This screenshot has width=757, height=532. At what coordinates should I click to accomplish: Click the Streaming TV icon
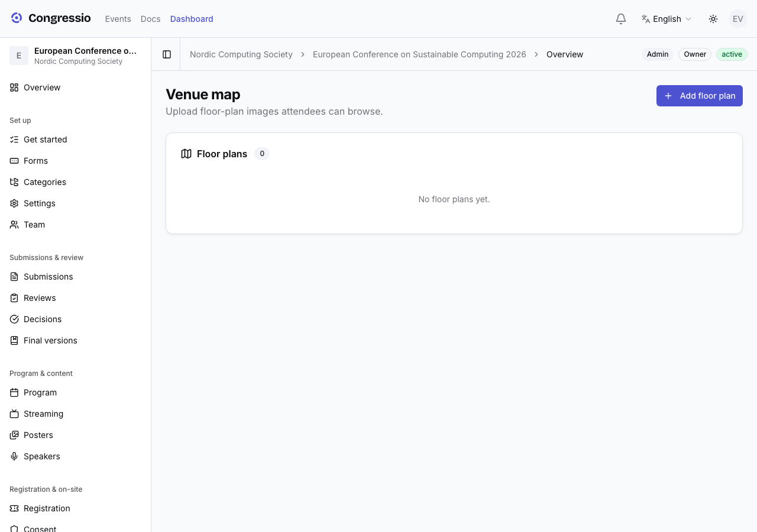tap(14, 414)
